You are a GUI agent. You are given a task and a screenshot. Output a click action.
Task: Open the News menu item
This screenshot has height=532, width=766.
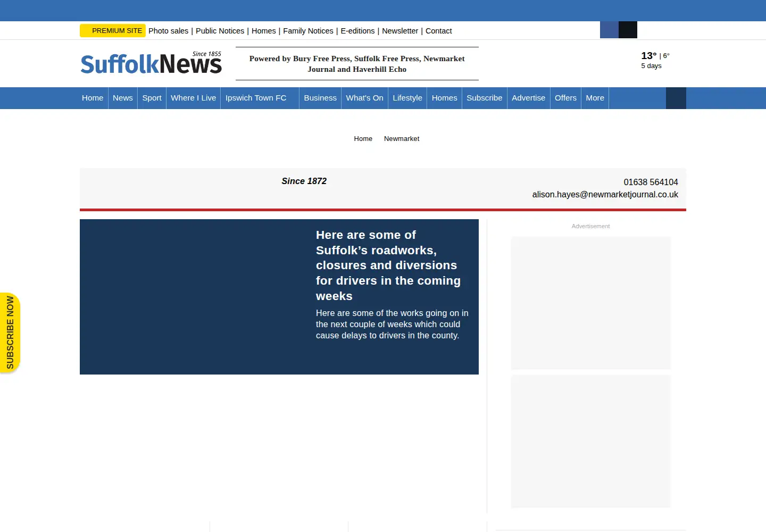(x=123, y=98)
